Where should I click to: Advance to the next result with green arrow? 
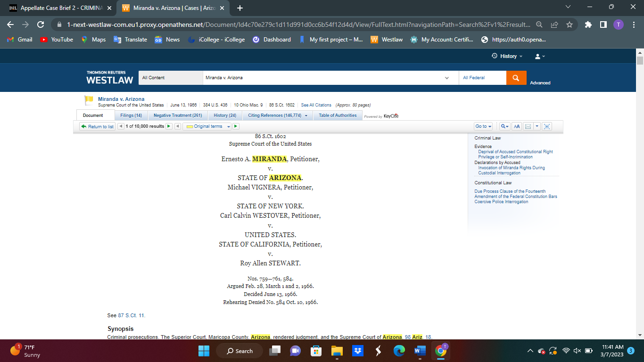pyautogui.click(x=168, y=126)
